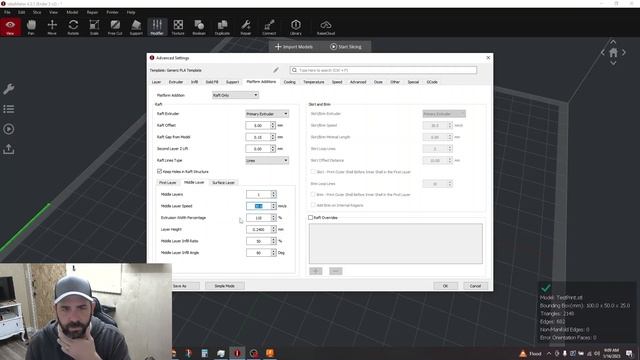
Task: Switch to the Speed tab
Action: click(x=337, y=82)
